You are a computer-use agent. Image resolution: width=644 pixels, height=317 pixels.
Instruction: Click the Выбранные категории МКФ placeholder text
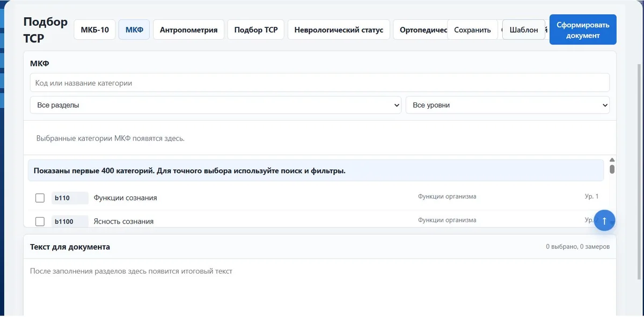(111, 138)
